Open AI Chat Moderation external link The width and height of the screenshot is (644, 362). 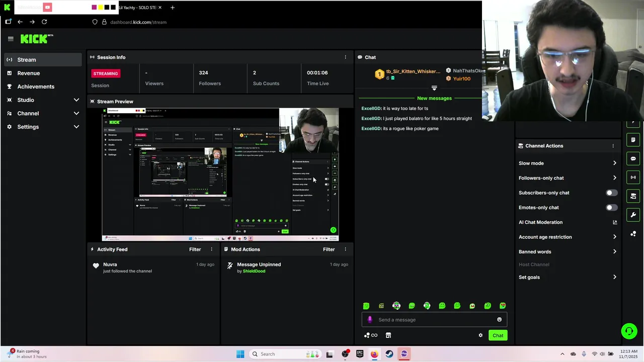(x=615, y=222)
